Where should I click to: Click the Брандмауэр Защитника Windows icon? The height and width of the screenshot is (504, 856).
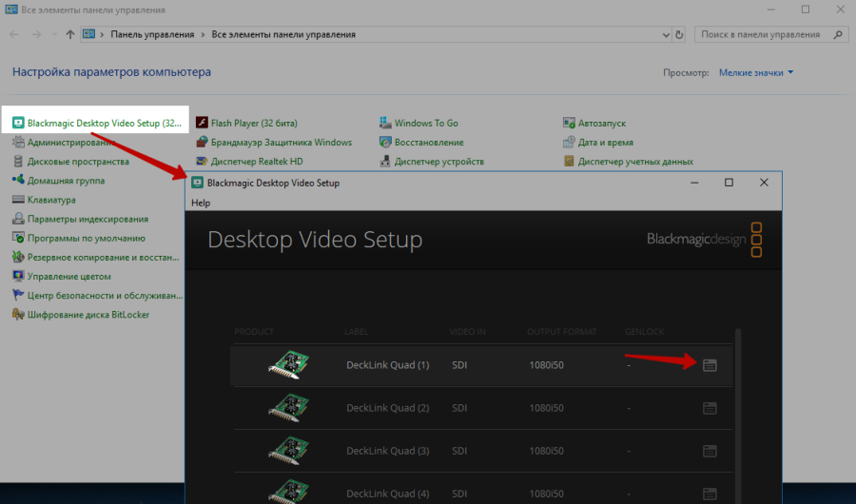202,142
